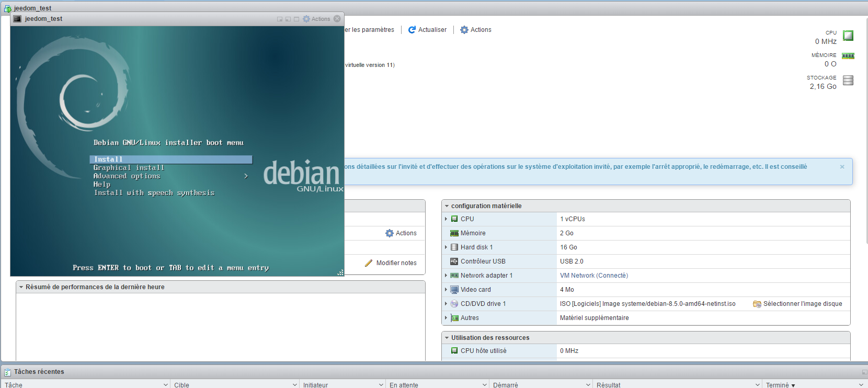The height and width of the screenshot is (388, 868).
Task: Click console resize grip at corner
Action: (x=340, y=272)
